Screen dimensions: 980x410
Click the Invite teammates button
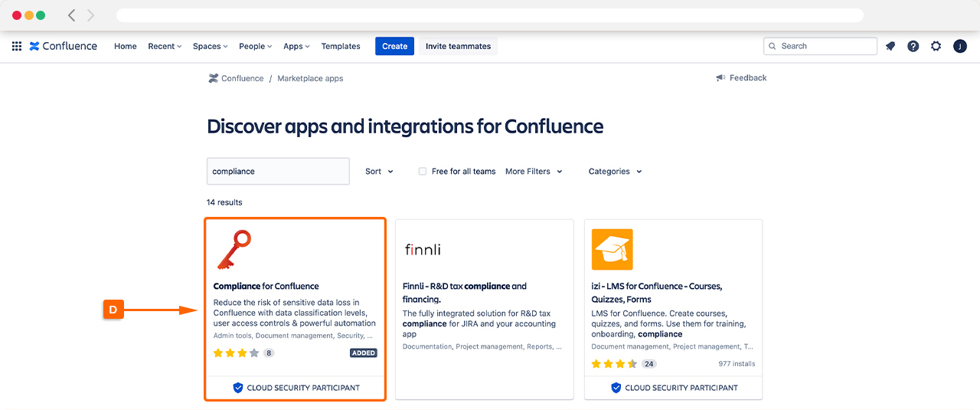(458, 46)
